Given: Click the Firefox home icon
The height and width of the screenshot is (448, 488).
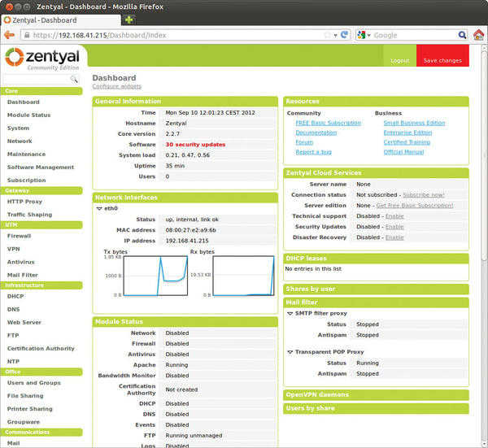Looking at the screenshot, I should [x=479, y=35].
